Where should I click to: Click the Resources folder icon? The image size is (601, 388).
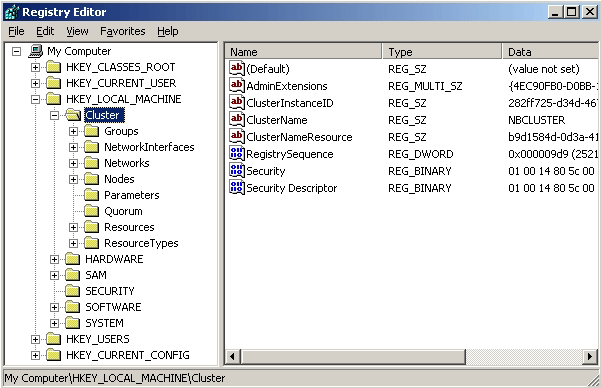[x=92, y=227]
